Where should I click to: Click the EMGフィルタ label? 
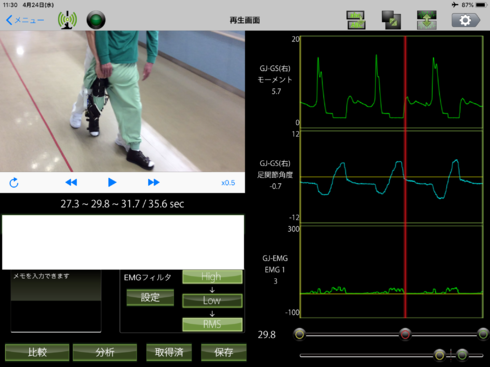(147, 277)
